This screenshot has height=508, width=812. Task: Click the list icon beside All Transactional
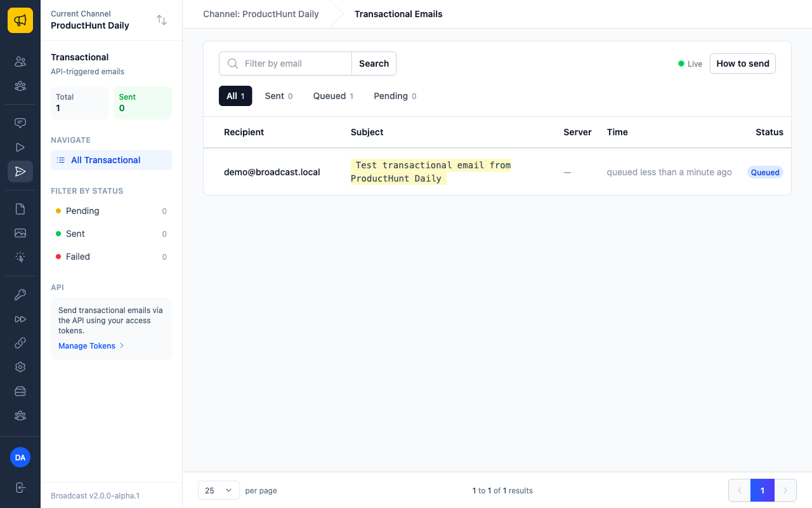pyautogui.click(x=61, y=160)
